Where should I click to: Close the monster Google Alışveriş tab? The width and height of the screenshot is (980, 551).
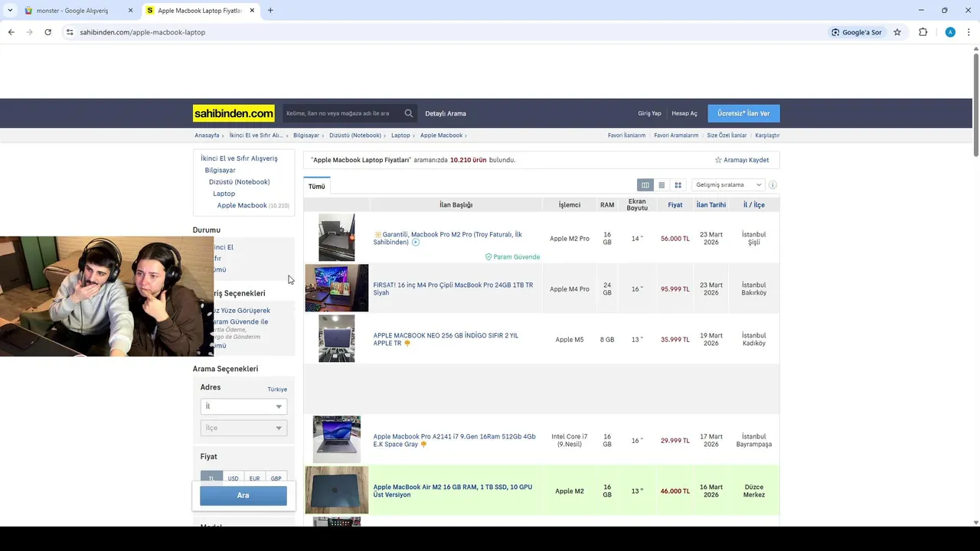pos(130,11)
